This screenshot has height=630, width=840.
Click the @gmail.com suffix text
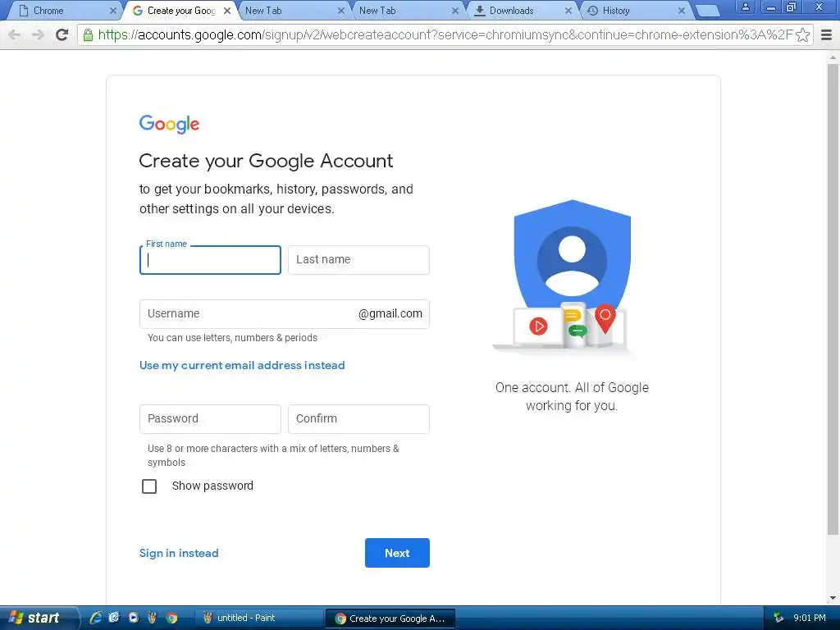(390, 314)
